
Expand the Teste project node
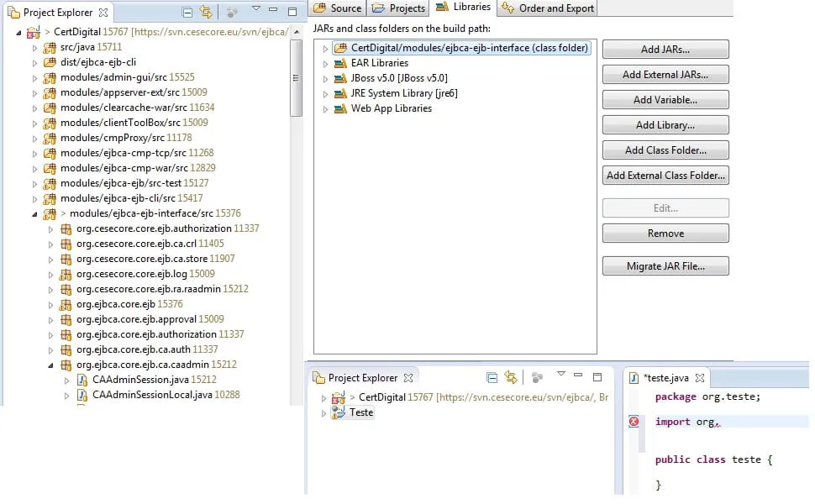click(x=323, y=413)
